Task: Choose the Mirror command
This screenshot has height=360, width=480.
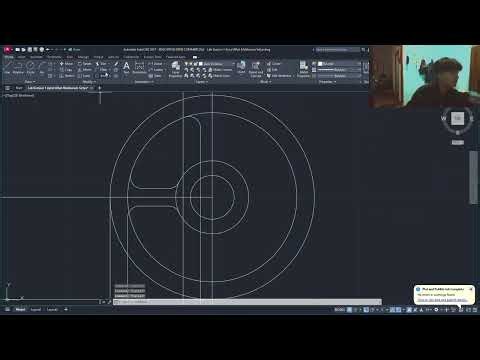Action: pyautogui.click(x=85, y=70)
